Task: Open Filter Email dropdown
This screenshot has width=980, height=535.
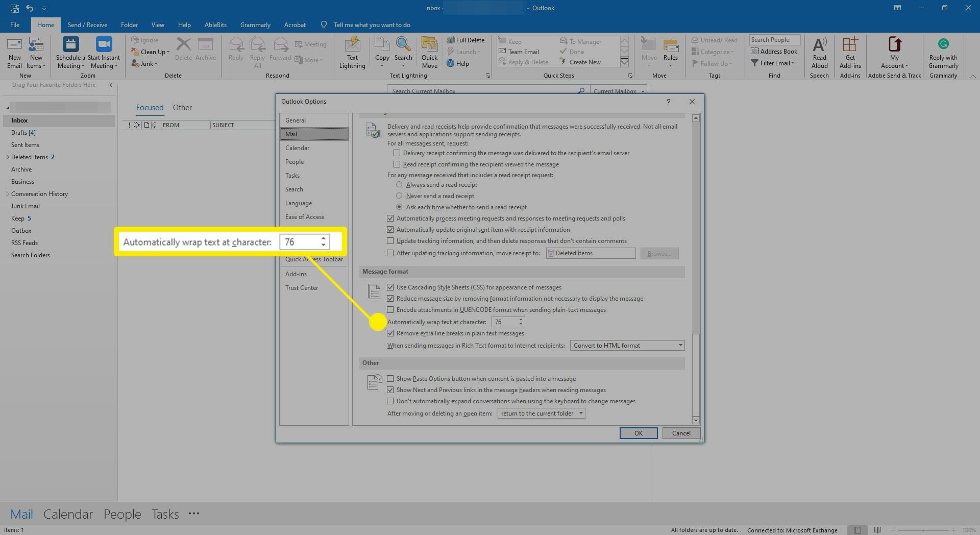Action: [x=773, y=63]
